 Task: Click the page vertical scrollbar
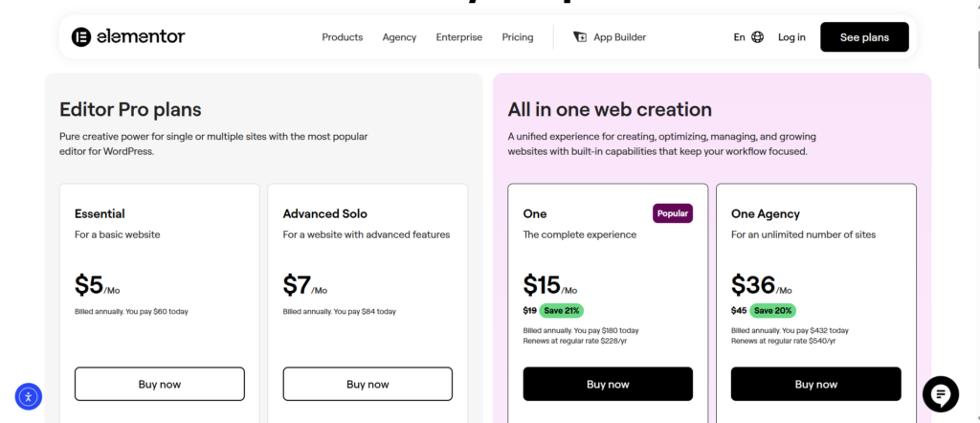(x=977, y=211)
